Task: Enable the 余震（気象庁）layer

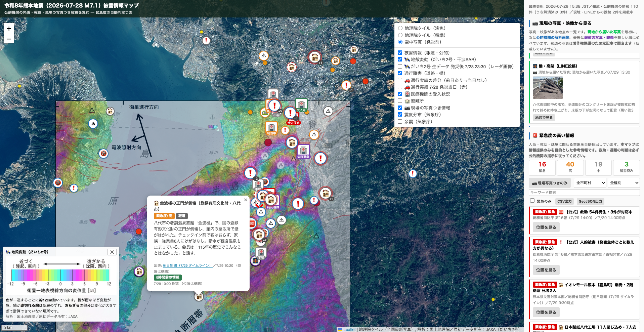Action: [x=400, y=122]
